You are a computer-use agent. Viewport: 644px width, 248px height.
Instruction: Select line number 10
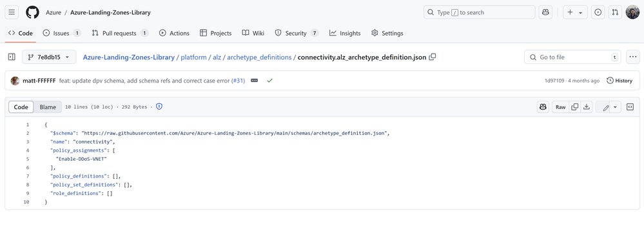pos(26,202)
